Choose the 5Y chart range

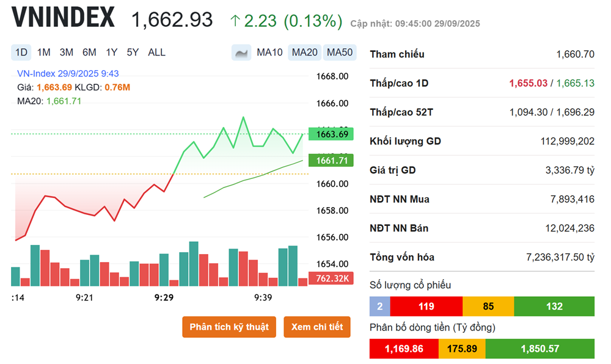pyautogui.click(x=133, y=53)
